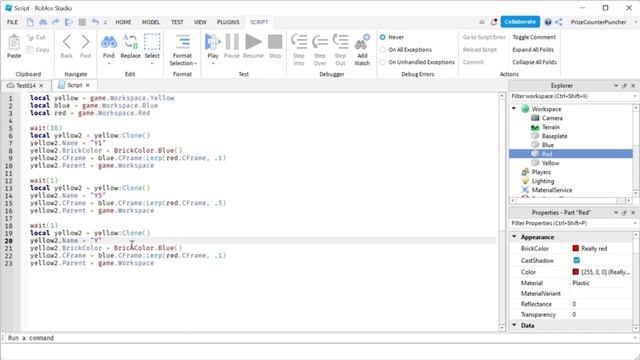Switch to the MODEL ribbon tab

point(151,22)
